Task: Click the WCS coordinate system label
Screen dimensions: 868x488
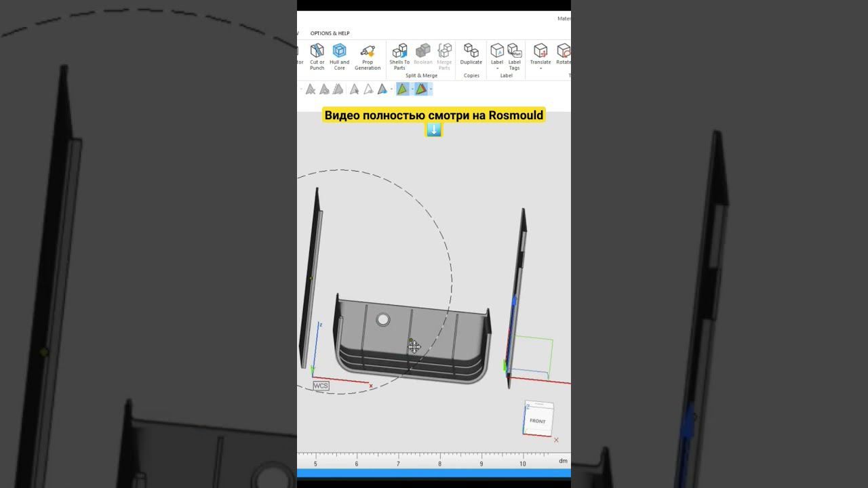Action: point(321,386)
